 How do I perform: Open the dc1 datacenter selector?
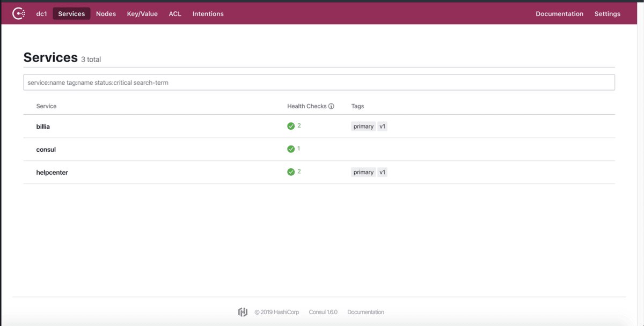coord(41,14)
